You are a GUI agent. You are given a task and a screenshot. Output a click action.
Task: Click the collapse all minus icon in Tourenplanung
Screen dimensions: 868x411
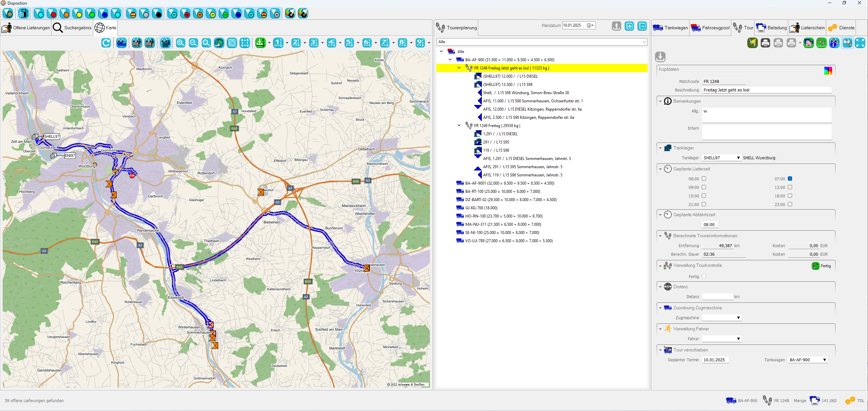tap(642, 26)
